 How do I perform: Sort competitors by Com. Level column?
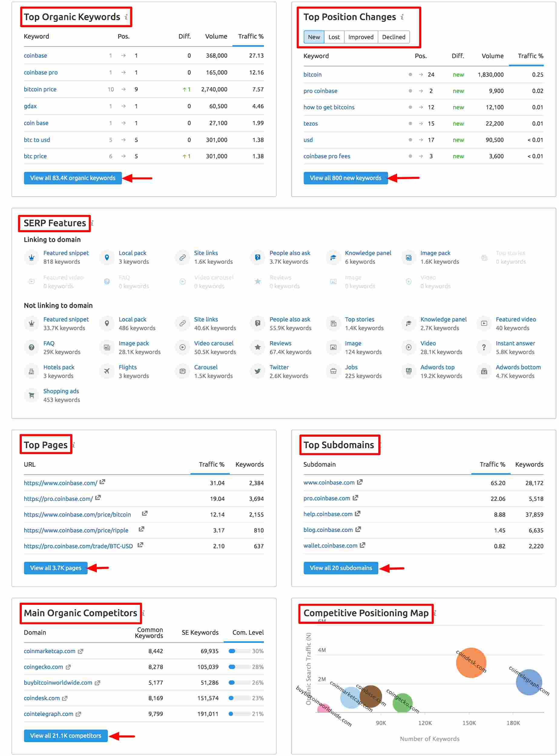pos(248,633)
